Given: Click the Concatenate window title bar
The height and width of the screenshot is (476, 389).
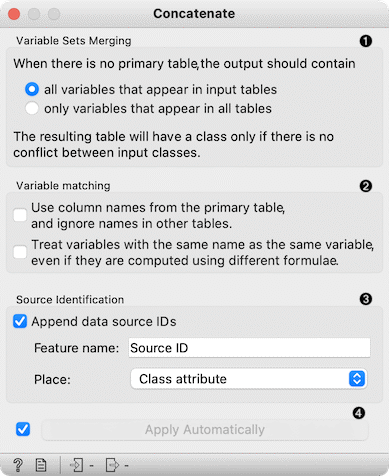Looking at the screenshot, I should (x=194, y=14).
